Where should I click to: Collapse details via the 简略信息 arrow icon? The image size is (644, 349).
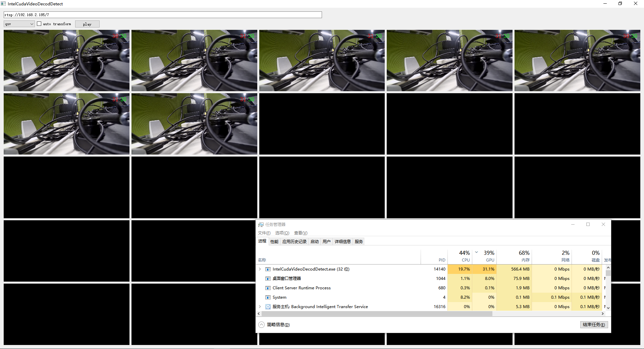[x=261, y=325]
